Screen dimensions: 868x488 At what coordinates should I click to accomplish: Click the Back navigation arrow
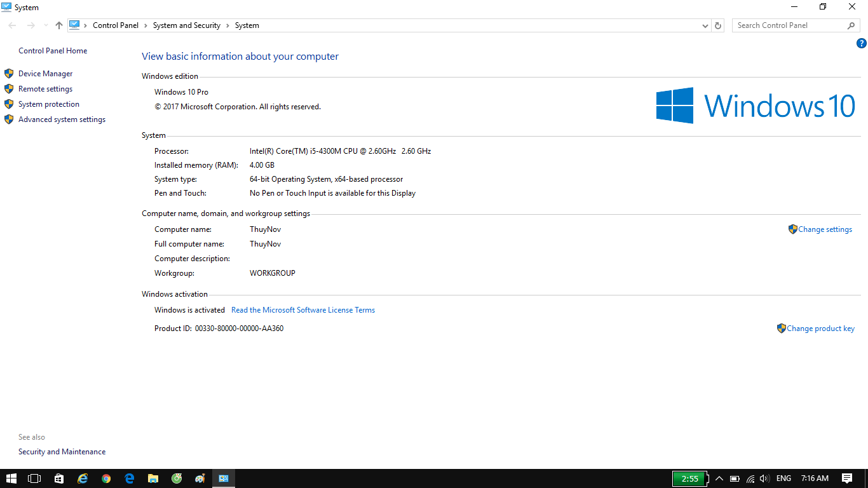(12, 25)
